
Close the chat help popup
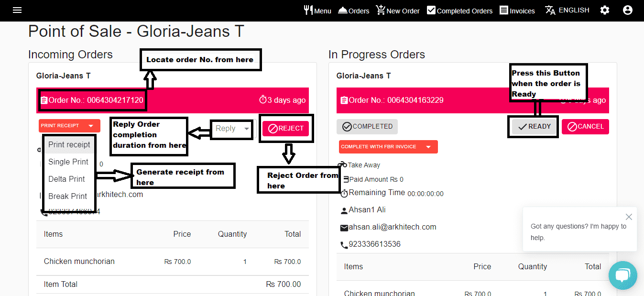[x=629, y=217]
